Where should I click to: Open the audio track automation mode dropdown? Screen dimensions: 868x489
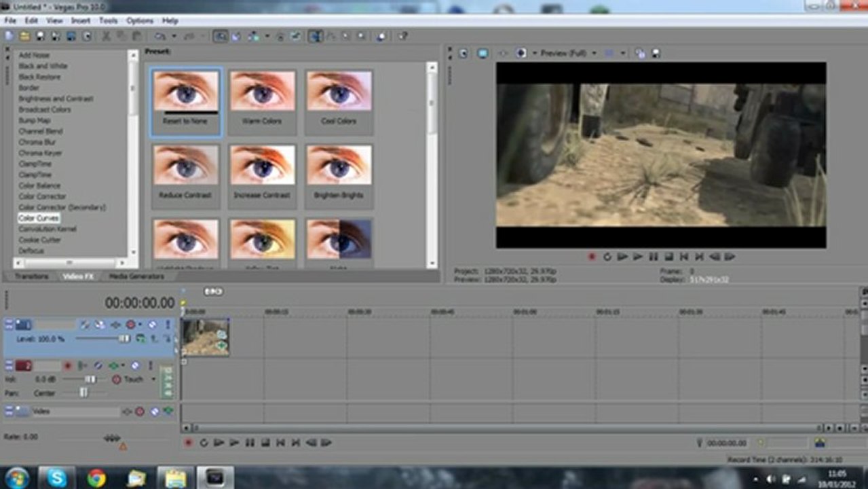point(153,379)
